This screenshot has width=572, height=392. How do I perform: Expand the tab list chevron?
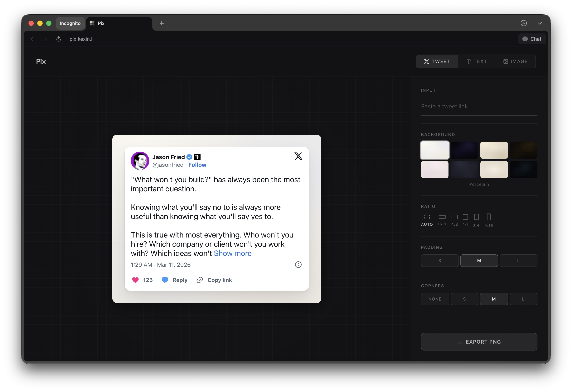click(540, 23)
